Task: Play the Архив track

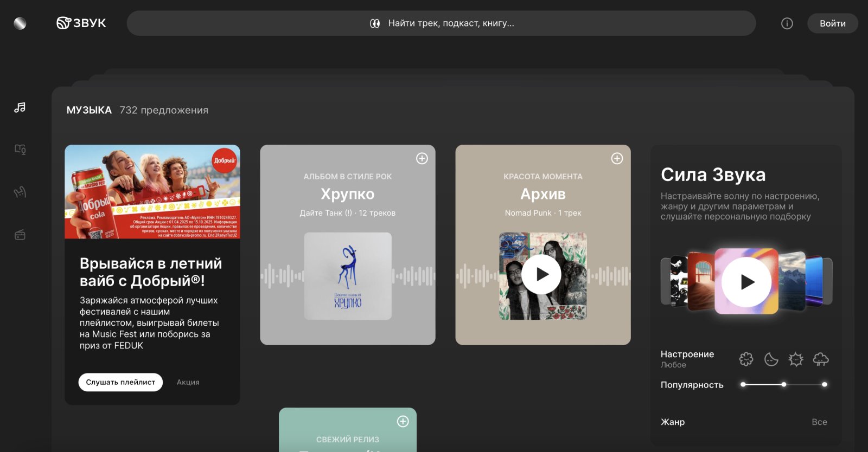Action: pyautogui.click(x=541, y=275)
